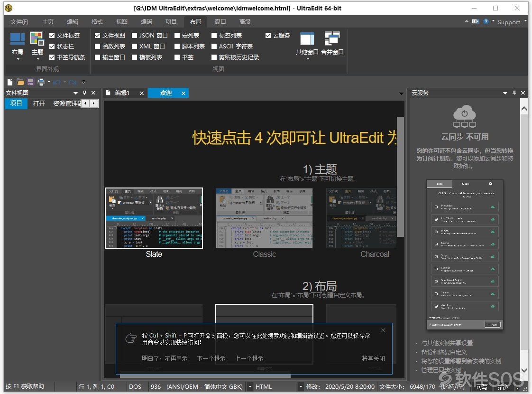Open HTML language dropdown in status bar
This screenshot has width=532, height=394.
[x=301, y=386]
